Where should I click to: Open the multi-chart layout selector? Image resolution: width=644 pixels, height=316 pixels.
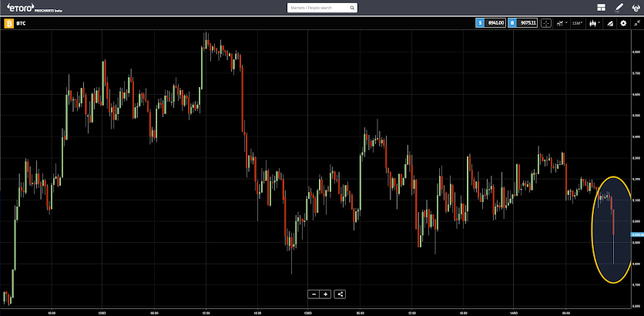[602, 8]
